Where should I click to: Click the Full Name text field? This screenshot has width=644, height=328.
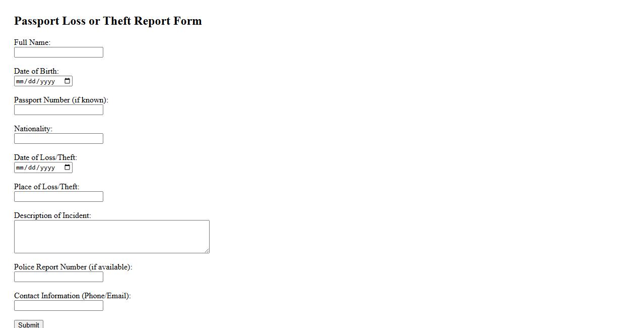pyautogui.click(x=58, y=52)
